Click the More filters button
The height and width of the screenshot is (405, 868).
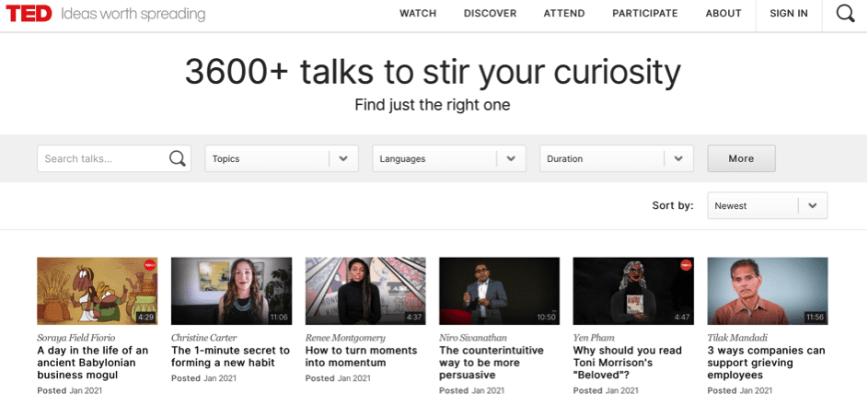coord(741,159)
